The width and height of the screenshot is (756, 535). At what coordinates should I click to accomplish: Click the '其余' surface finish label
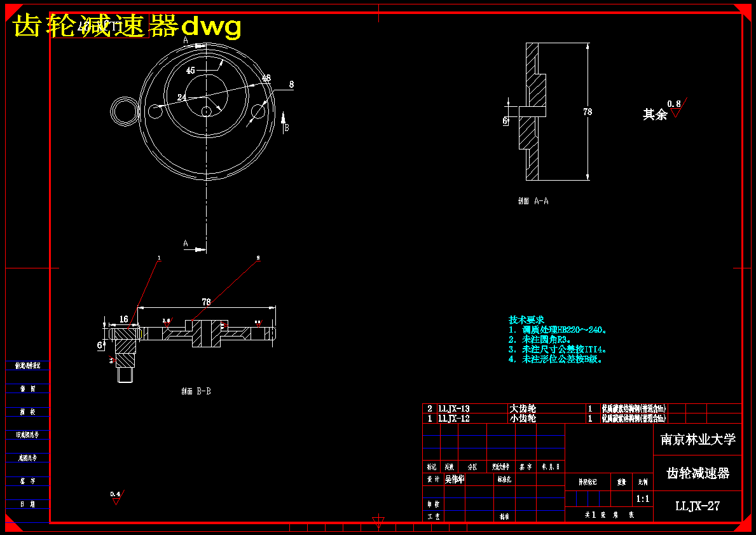point(655,115)
